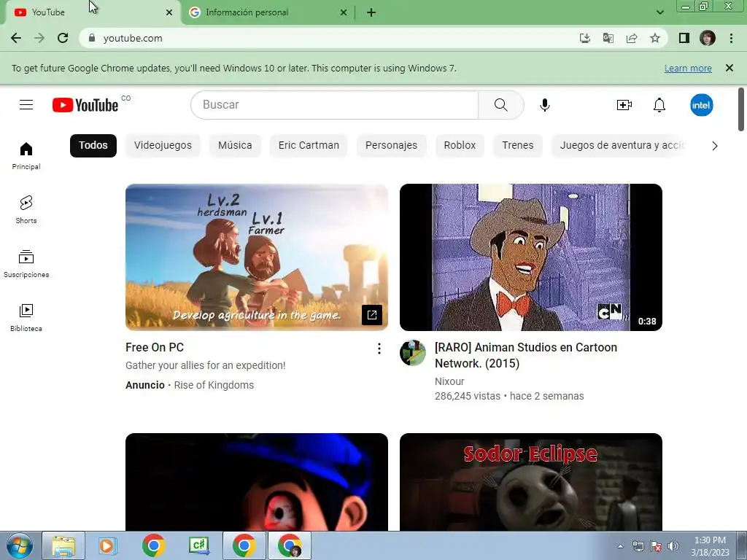
Task: Select the Personajes chip
Action: point(391,145)
